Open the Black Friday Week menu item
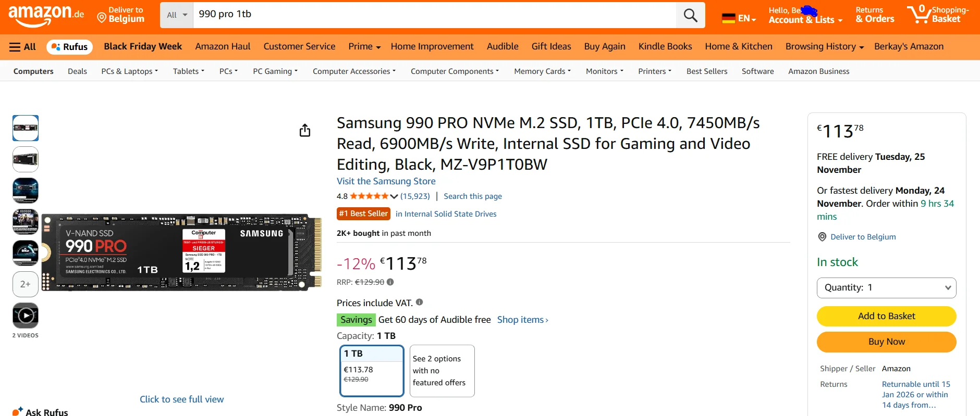The height and width of the screenshot is (416, 980). click(x=143, y=46)
